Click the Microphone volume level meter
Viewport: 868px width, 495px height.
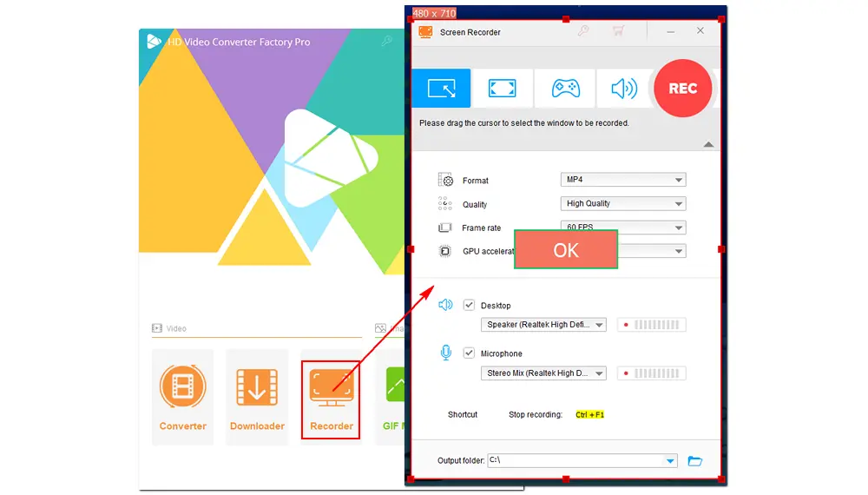(x=652, y=373)
